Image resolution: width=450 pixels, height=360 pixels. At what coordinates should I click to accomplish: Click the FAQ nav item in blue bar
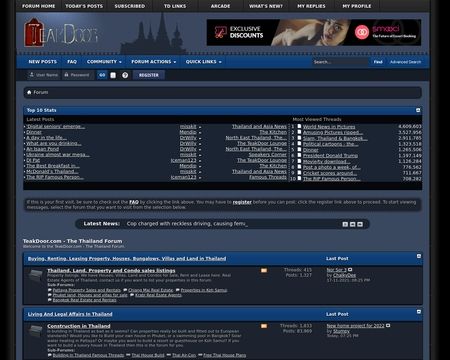72,62
